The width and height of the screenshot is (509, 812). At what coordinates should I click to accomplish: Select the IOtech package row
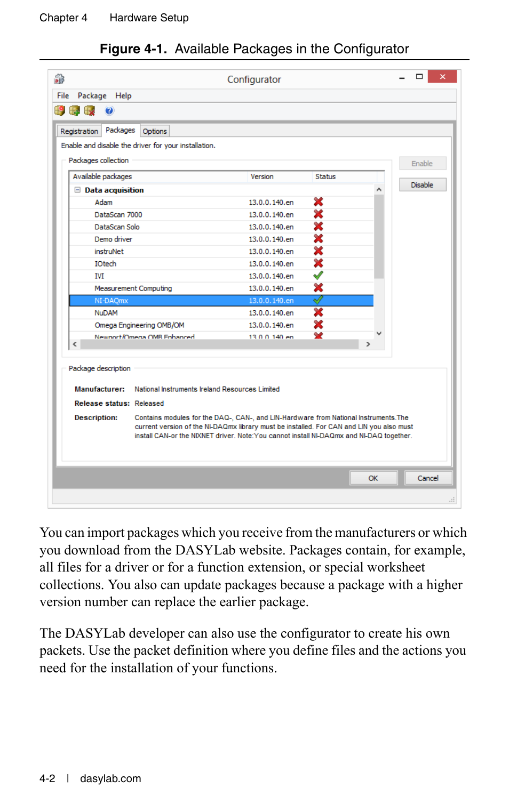click(x=221, y=263)
